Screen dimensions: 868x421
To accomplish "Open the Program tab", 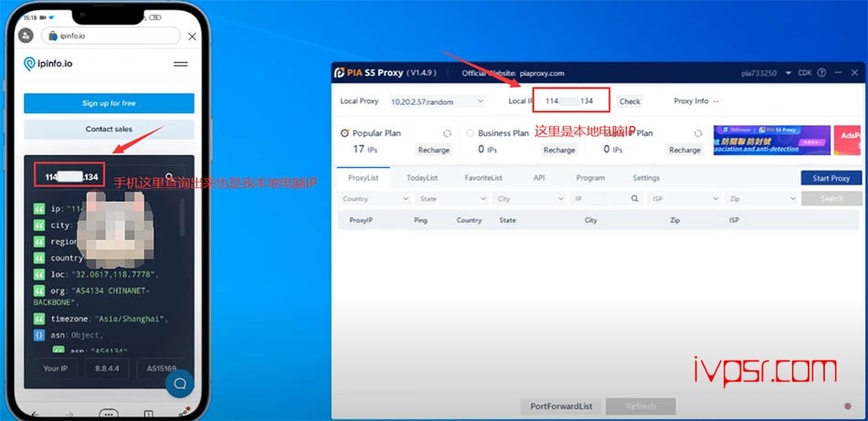I will coord(590,178).
